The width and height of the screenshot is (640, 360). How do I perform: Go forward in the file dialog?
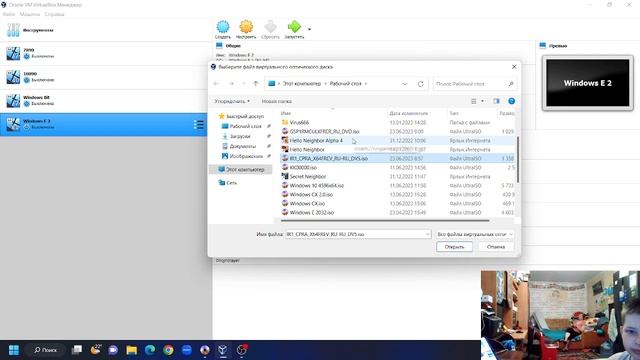231,84
